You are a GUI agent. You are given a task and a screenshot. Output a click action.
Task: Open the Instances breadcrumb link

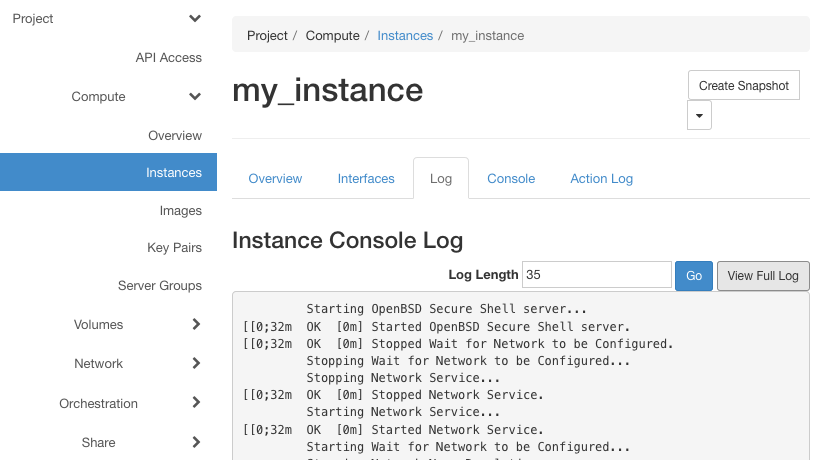coord(405,36)
